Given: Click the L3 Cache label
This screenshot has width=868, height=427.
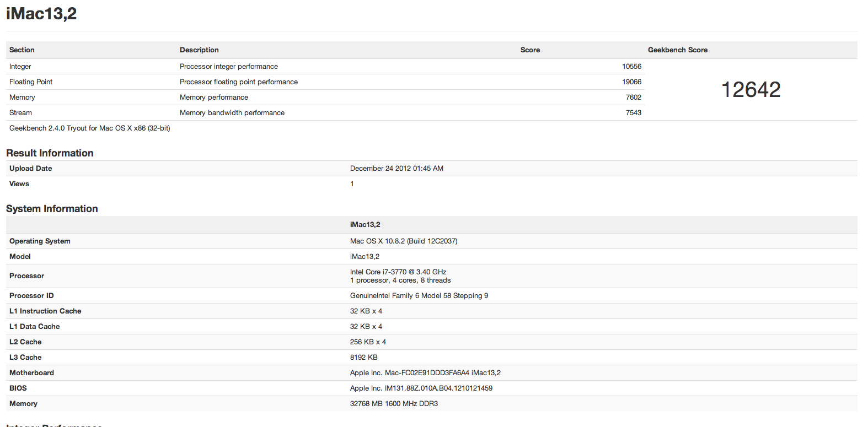Looking at the screenshot, I should (x=25, y=357).
